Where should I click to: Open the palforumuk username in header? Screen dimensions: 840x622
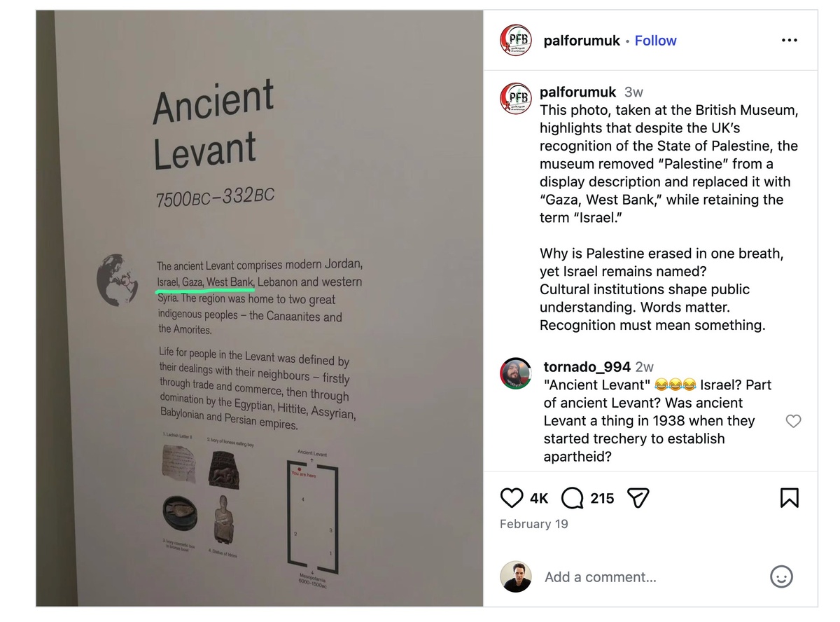point(582,41)
